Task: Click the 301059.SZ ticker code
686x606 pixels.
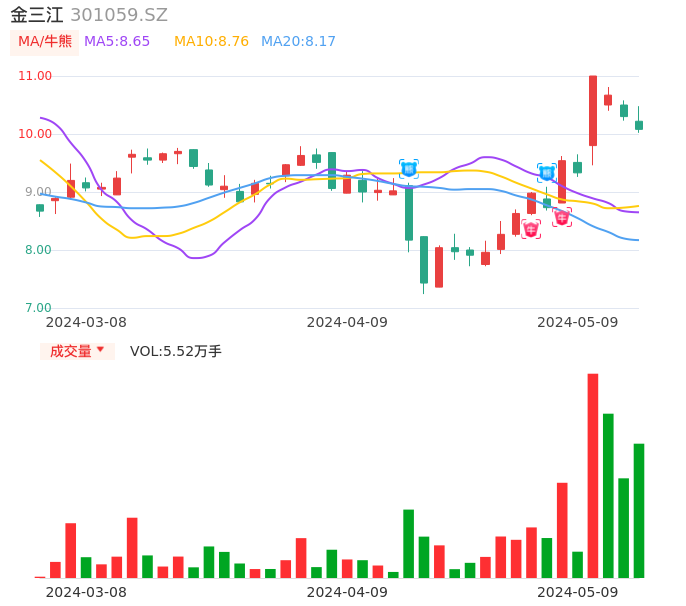Action: [x=119, y=15]
